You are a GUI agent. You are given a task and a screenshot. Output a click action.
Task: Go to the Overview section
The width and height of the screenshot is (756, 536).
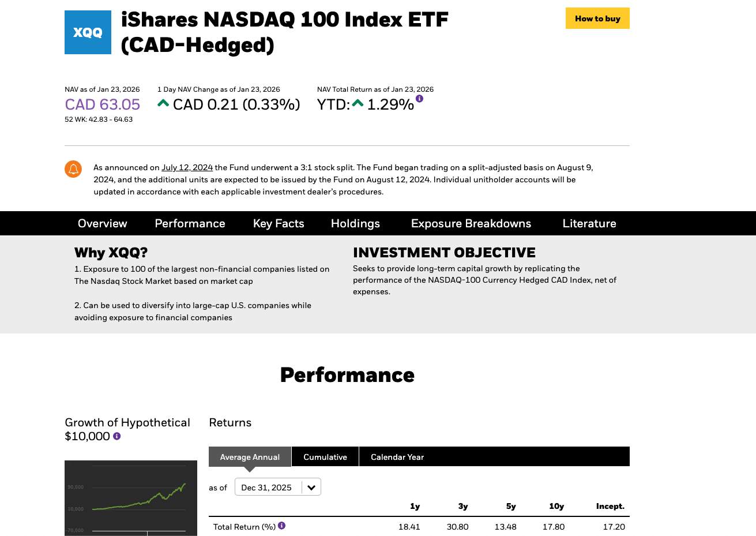[103, 223]
